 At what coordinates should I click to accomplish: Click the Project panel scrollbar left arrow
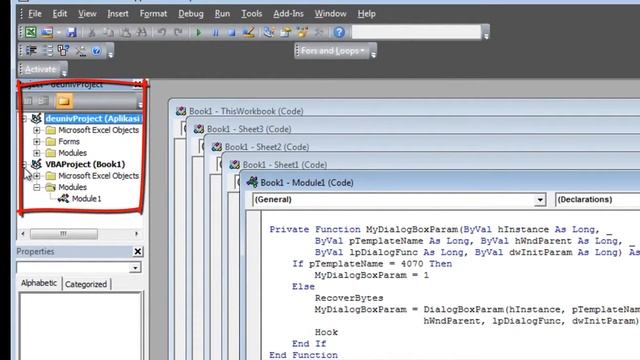[23, 234]
